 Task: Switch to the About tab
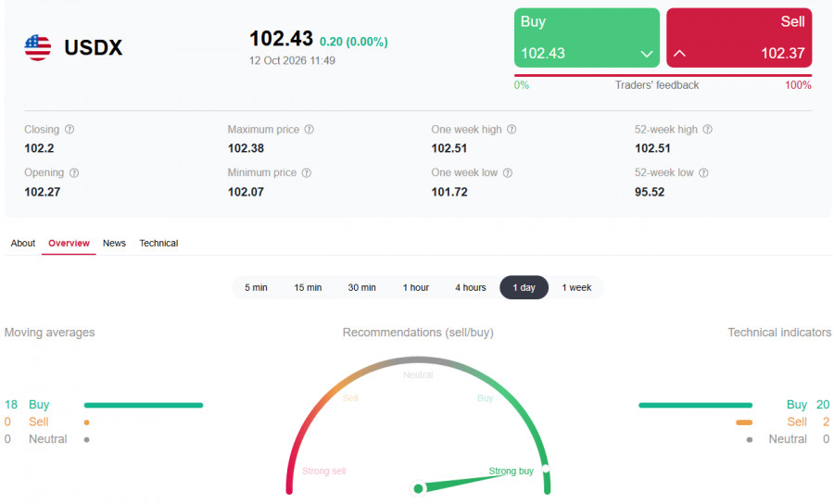[x=23, y=243]
